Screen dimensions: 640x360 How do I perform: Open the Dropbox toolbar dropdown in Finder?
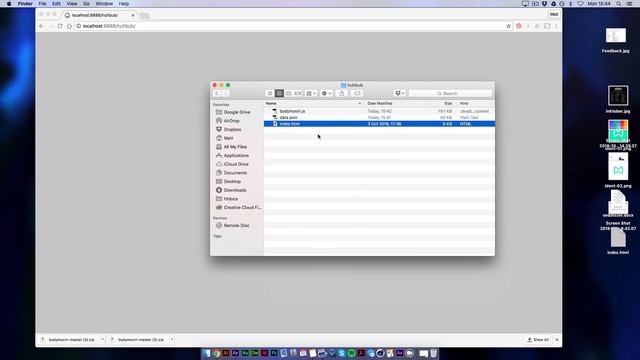400,93
